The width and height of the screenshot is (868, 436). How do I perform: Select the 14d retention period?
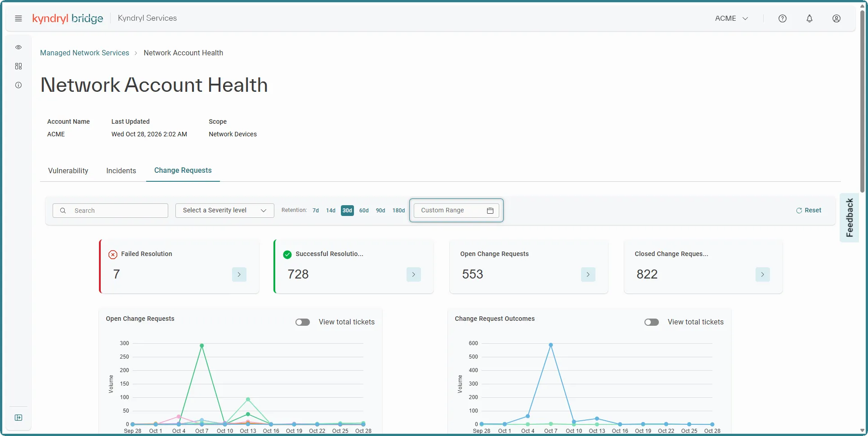pyautogui.click(x=331, y=211)
